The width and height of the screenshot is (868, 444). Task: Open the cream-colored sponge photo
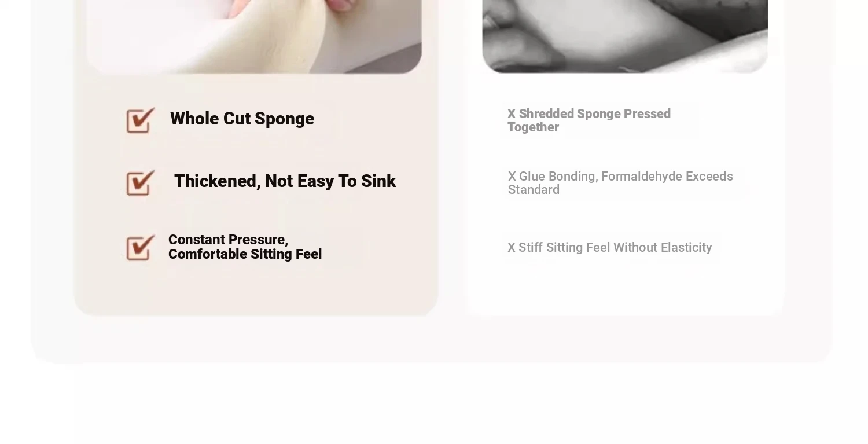[x=254, y=35]
